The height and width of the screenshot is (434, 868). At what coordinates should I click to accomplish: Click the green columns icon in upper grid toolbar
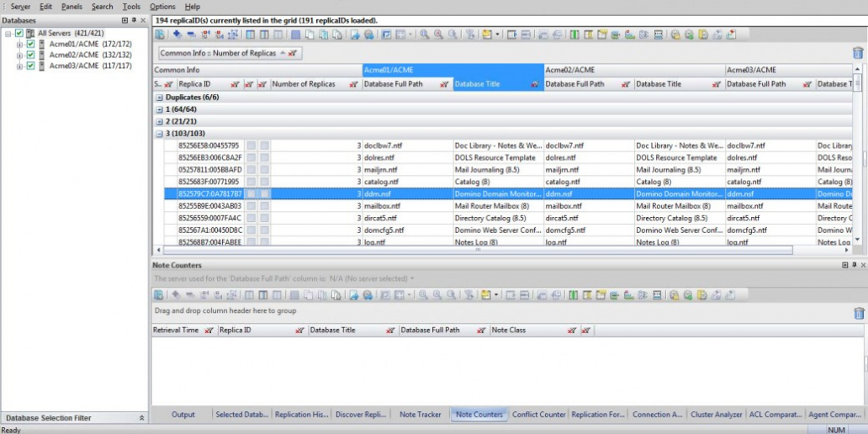point(574,34)
